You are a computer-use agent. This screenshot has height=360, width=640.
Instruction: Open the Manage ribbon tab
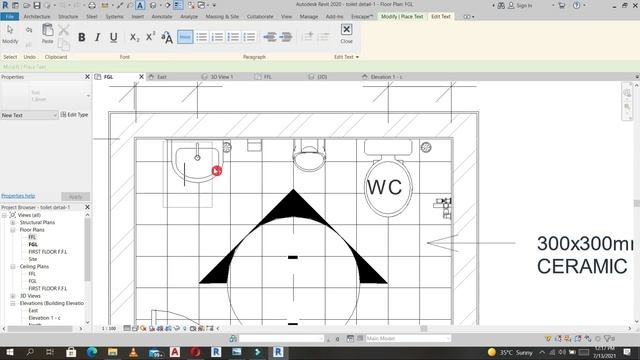click(309, 17)
